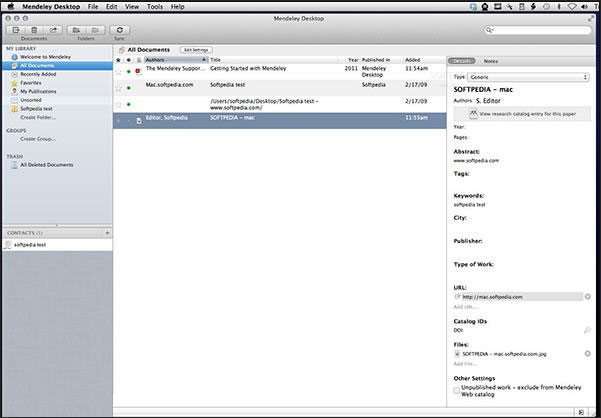Toggle favorite star for /Users/softpedia/Desktop row
Viewport: 601px width, 418px height.
tap(118, 104)
